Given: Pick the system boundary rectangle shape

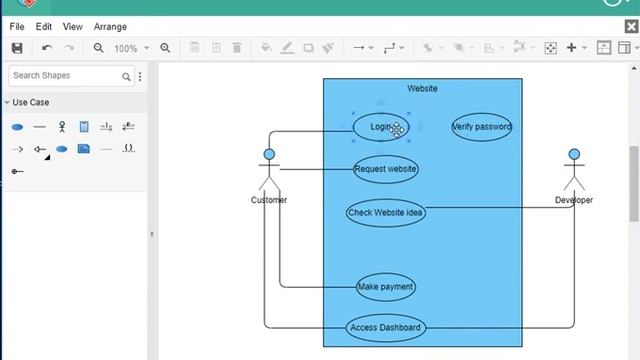Looking at the screenshot, I should (x=84, y=127).
